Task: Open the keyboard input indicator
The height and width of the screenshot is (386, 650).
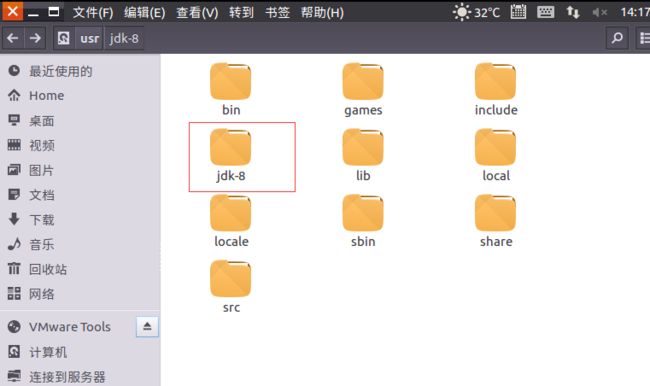Action: click(x=546, y=12)
